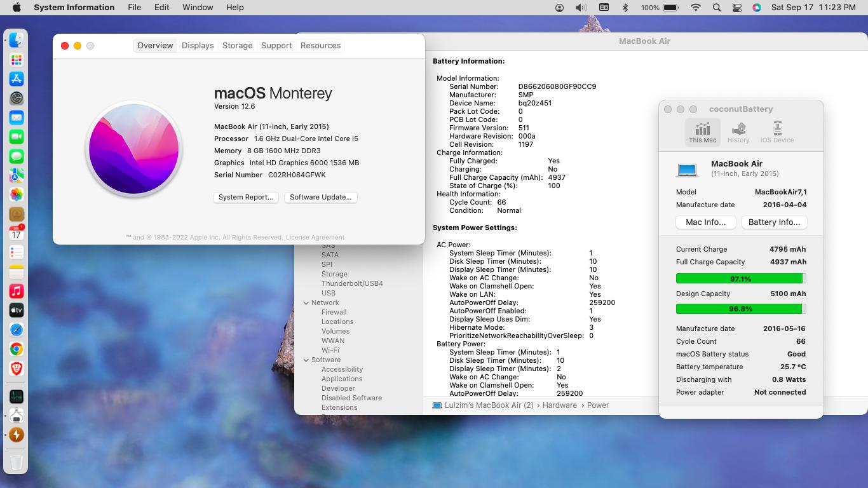868x488 pixels.
Task: Switch to the Resources tab
Action: point(321,46)
